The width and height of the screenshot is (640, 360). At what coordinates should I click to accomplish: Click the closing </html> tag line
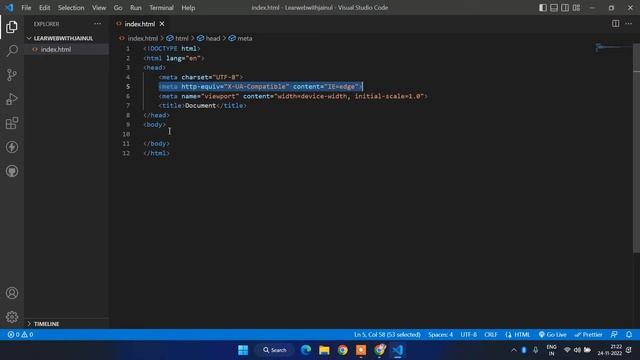point(156,153)
